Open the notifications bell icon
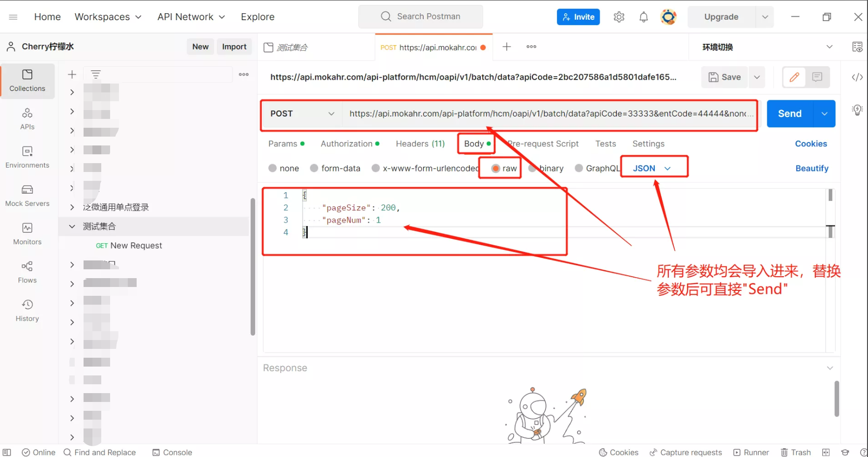The width and height of the screenshot is (868, 457). 643,17
